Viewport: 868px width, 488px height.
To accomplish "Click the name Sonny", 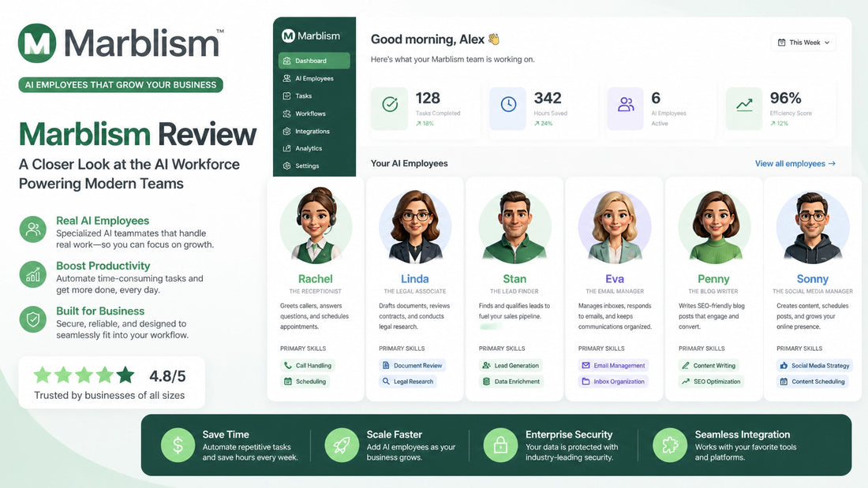I will (x=813, y=279).
